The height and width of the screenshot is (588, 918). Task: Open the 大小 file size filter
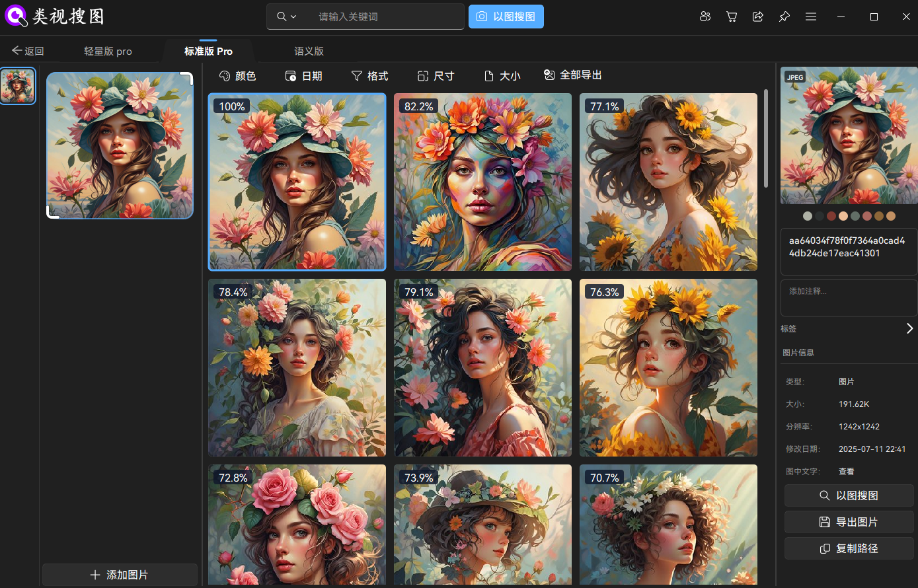pyautogui.click(x=502, y=76)
